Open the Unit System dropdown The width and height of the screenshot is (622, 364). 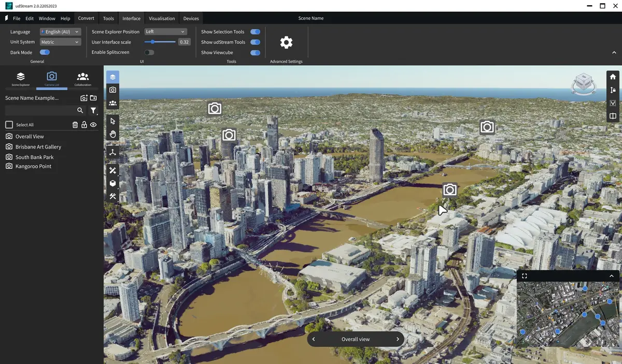[61, 42]
